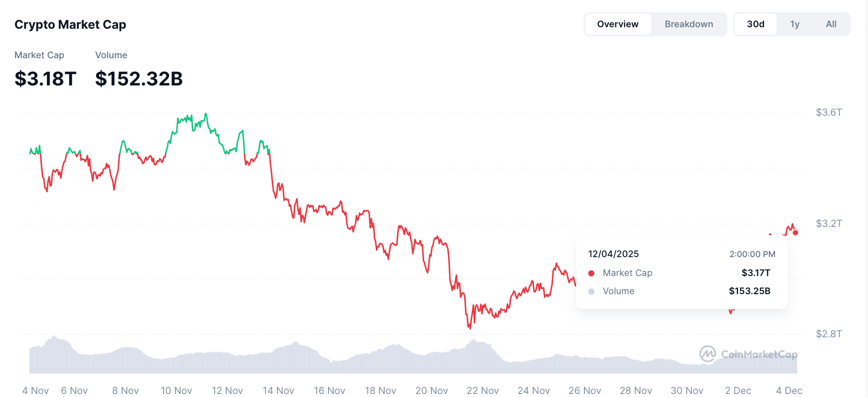Click the dip marker near 22 Nov
This screenshot has height=397, width=868.
point(469,327)
